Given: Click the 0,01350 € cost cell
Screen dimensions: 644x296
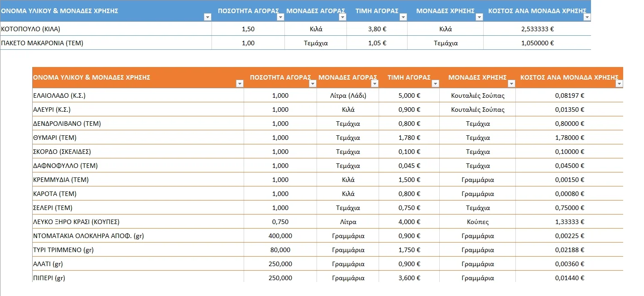Looking at the screenshot, I should pyautogui.click(x=569, y=110).
